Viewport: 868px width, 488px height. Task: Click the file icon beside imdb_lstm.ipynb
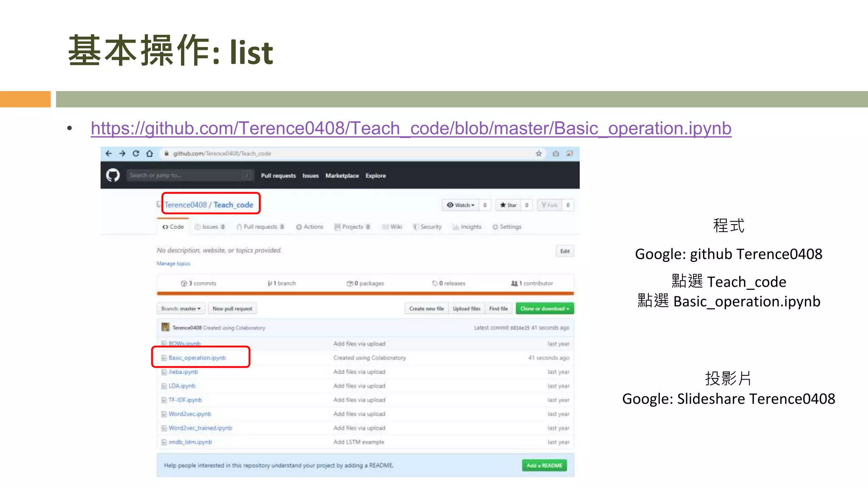pyautogui.click(x=164, y=442)
